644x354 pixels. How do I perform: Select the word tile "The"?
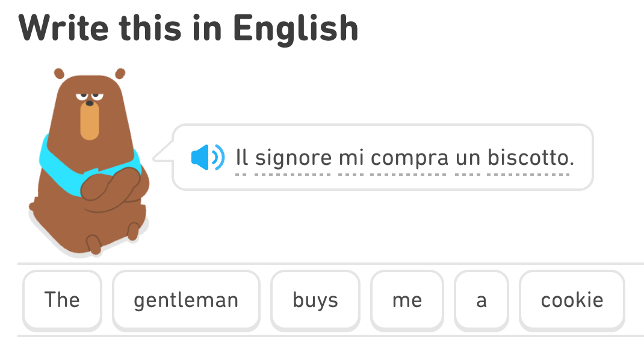point(62,300)
